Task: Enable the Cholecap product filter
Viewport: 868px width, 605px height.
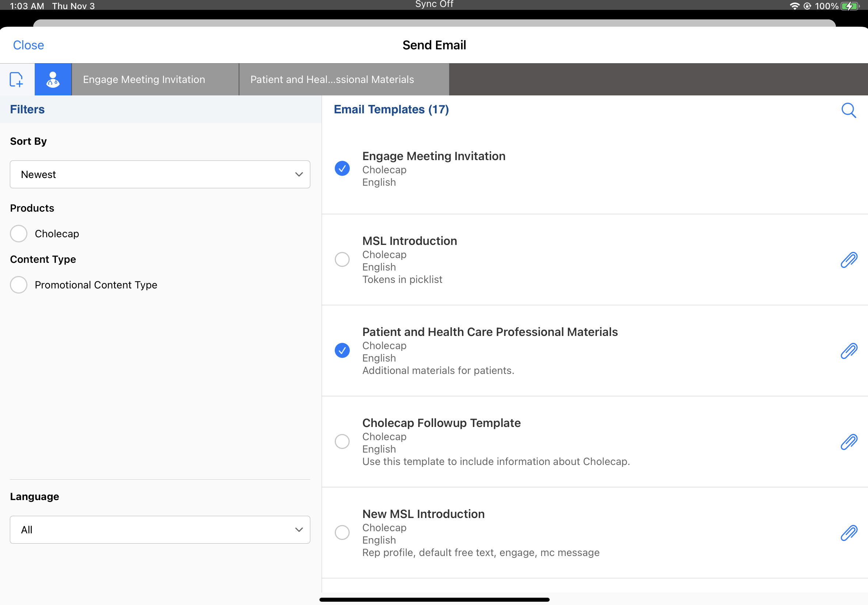Action: (19, 234)
